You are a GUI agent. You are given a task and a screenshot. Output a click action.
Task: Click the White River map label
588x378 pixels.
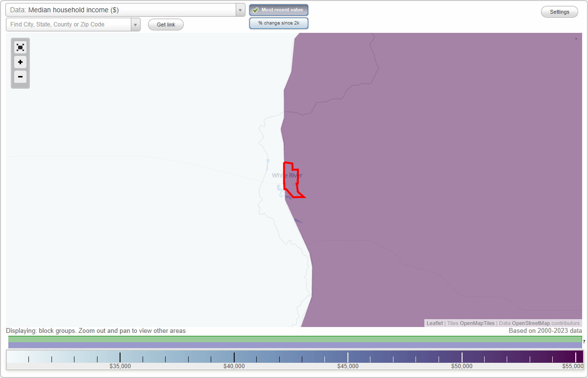point(288,175)
